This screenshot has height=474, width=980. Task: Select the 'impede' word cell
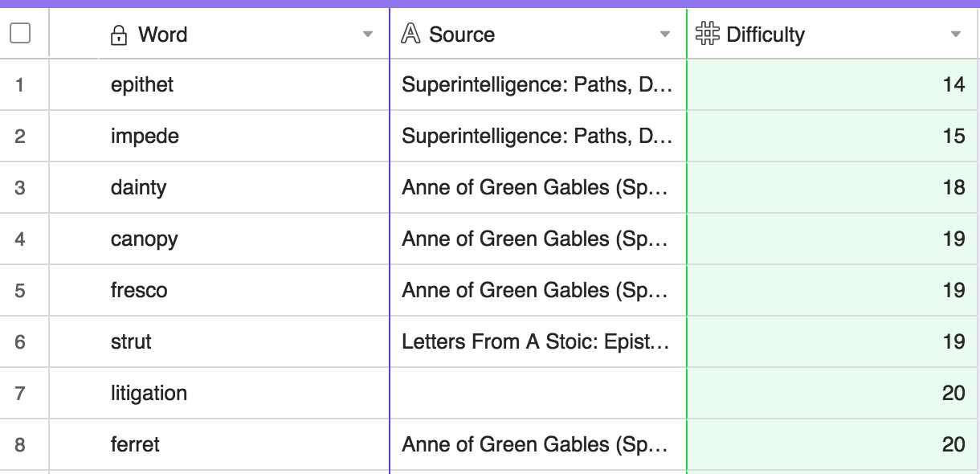[145, 136]
